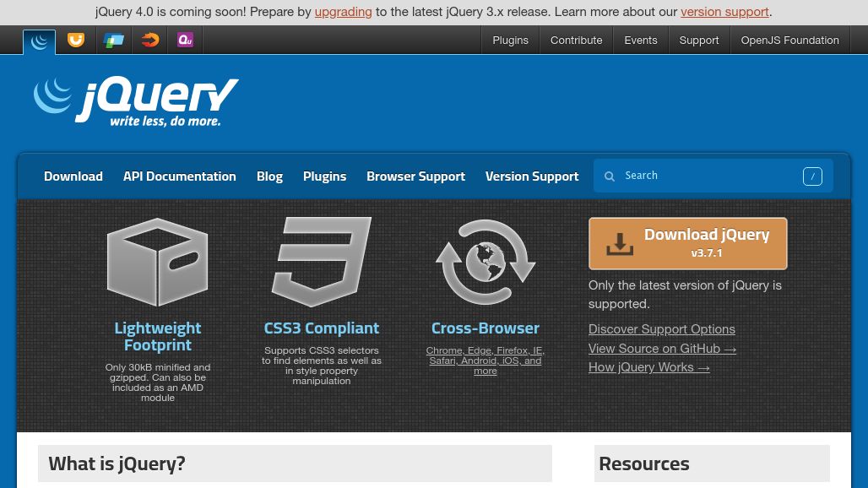Follow the upgrading link in banner
This screenshot has height=488, width=868.
pyautogui.click(x=343, y=12)
